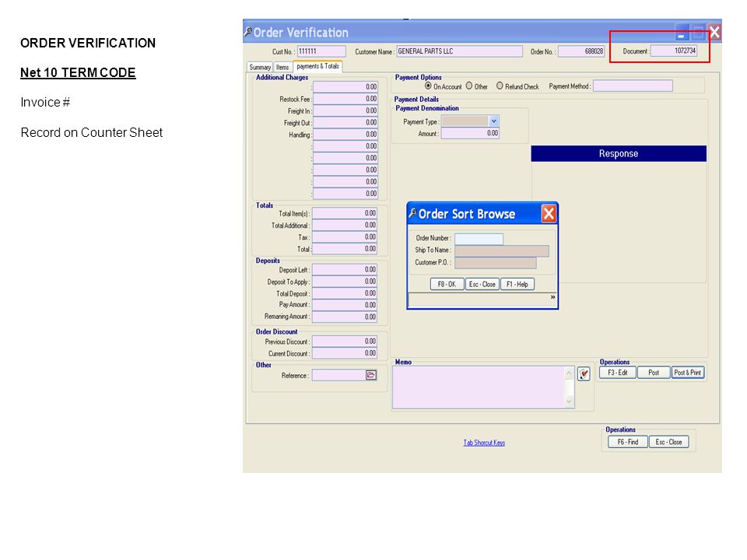Click the F6 - Find button
This screenshot has width=747, height=560.
(x=628, y=442)
